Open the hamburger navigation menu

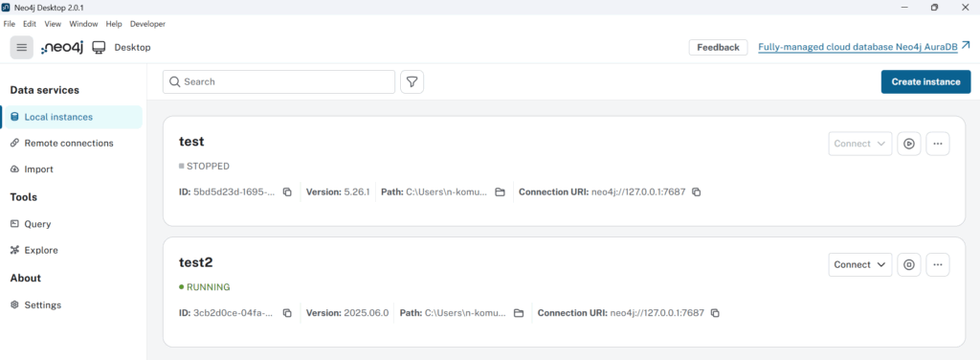tap(22, 48)
